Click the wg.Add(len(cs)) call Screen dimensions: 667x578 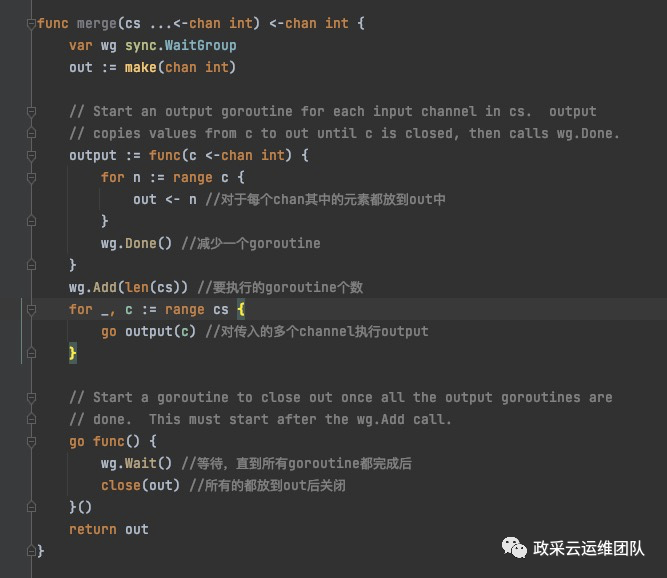(129, 287)
